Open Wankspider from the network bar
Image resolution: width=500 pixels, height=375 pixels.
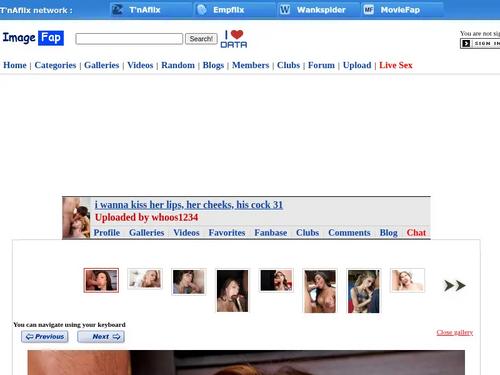[319, 10]
